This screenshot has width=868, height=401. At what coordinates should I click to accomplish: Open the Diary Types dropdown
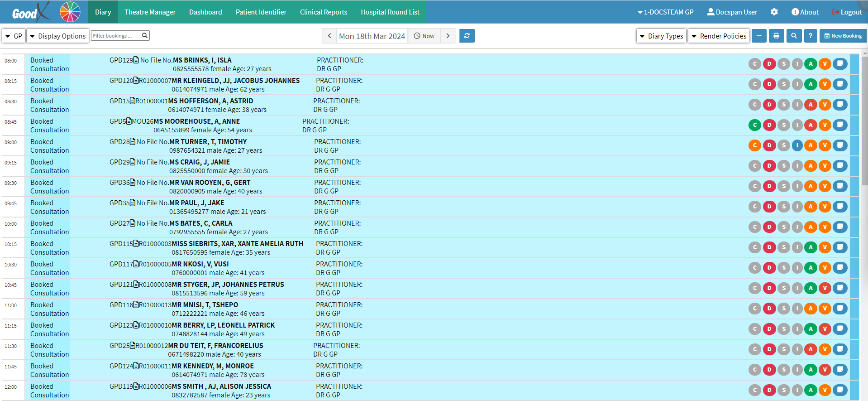coord(661,36)
